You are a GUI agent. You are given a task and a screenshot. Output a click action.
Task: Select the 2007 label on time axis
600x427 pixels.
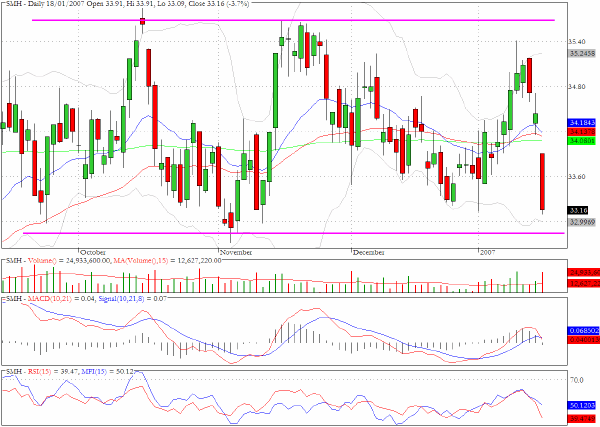pyautogui.click(x=488, y=253)
